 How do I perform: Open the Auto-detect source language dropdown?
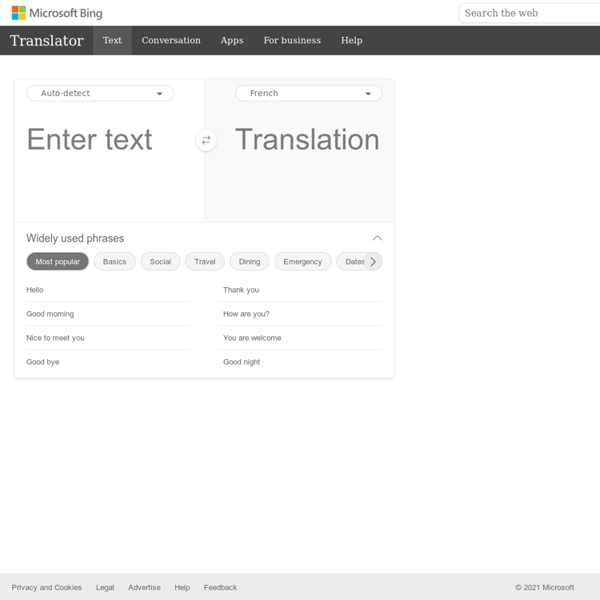[100, 93]
